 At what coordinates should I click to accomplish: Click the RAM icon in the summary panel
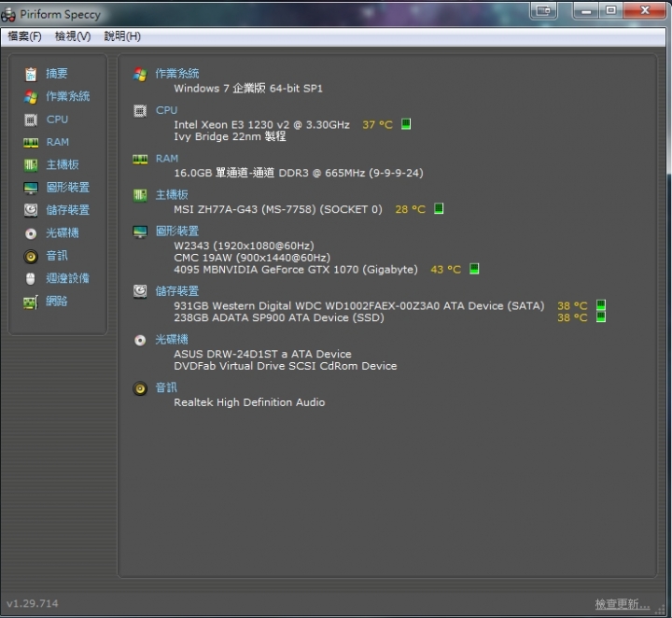click(140, 160)
